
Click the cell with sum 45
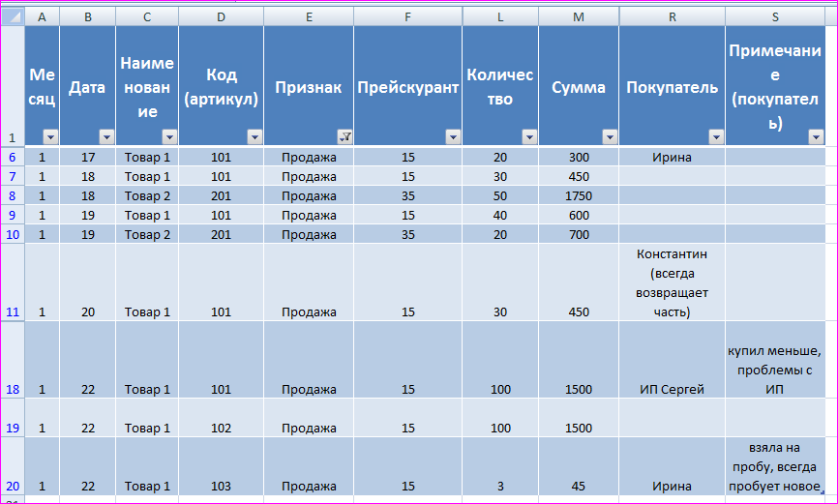[579, 466]
